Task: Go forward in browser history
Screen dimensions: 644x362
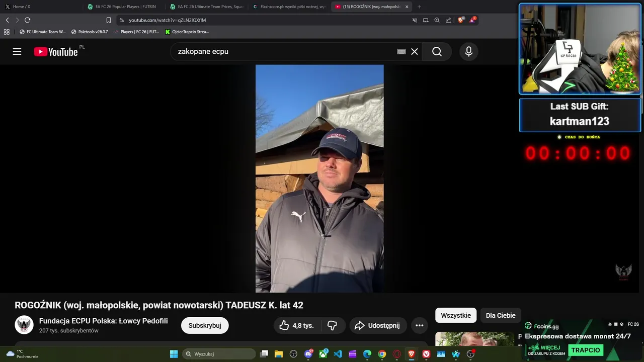Action: click(17, 20)
